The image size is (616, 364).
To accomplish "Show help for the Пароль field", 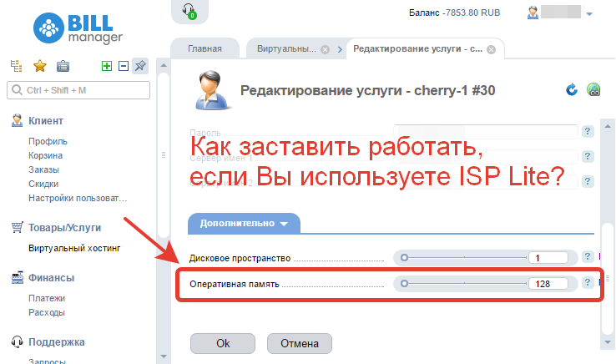I will coord(588,131).
